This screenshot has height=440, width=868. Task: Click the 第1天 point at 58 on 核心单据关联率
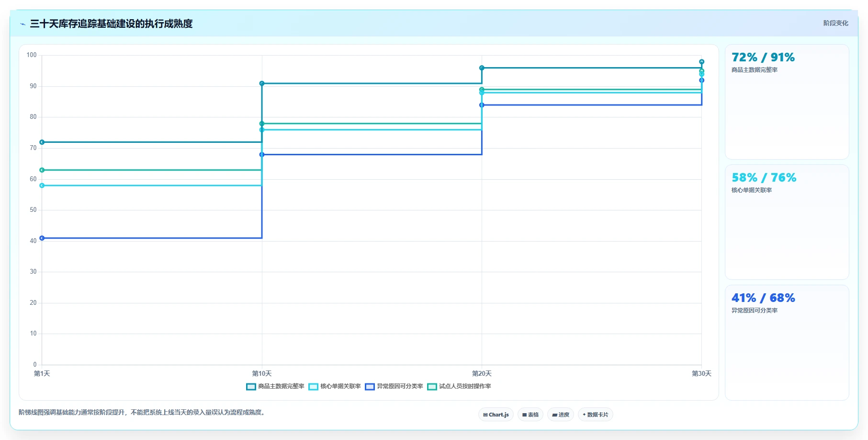(42, 185)
